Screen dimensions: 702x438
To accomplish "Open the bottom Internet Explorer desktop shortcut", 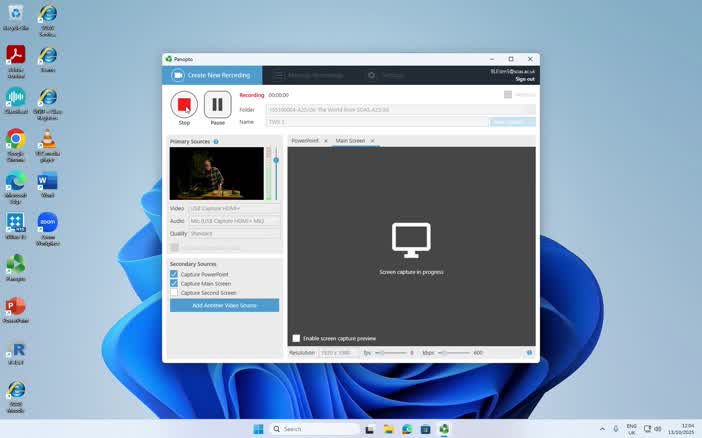I will click(x=16, y=397).
